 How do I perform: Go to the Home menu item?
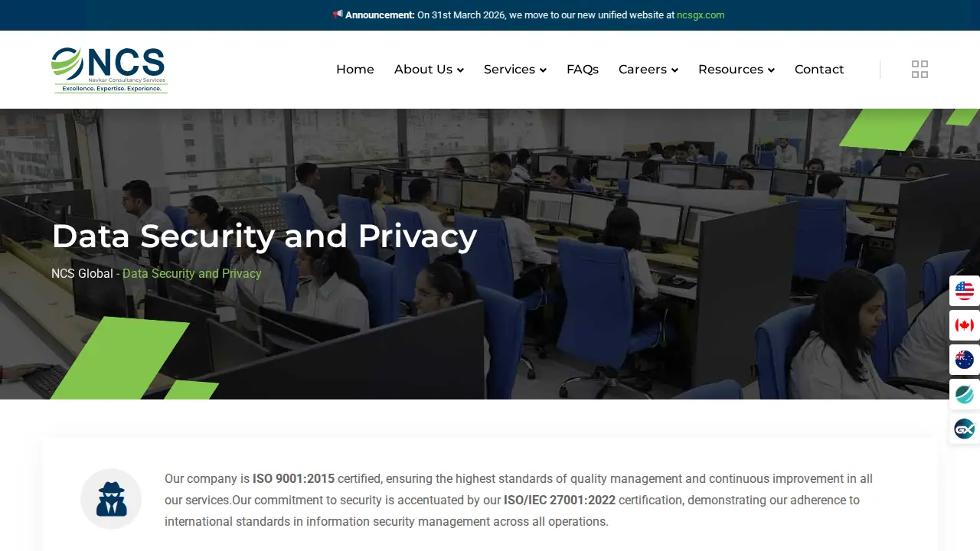pos(355,70)
